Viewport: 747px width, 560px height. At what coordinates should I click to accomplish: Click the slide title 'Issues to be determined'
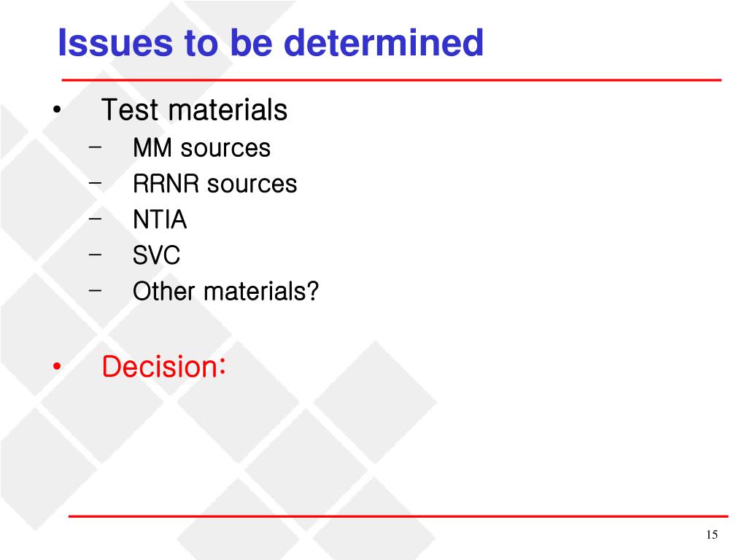click(271, 43)
